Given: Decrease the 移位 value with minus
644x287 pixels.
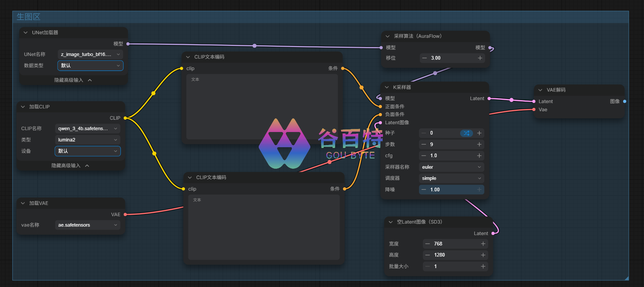Looking at the screenshot, I should (425, 58).
